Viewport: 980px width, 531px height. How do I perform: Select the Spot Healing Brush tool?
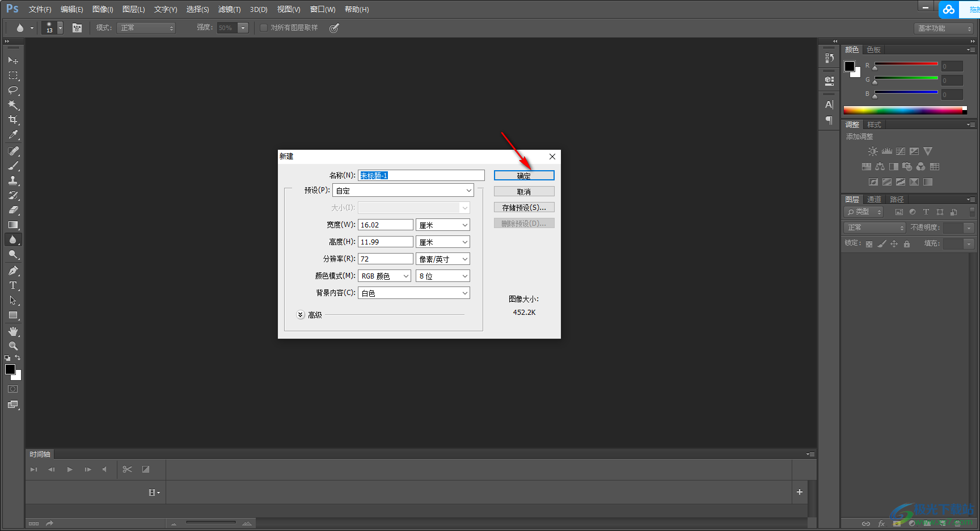pyautogui.click(x=13, y=151)
